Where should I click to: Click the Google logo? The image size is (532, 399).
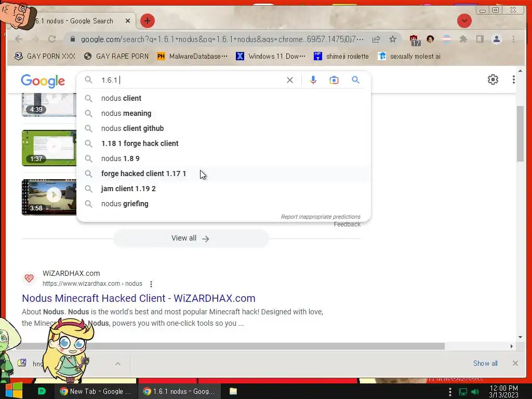(x=43, y=81)
